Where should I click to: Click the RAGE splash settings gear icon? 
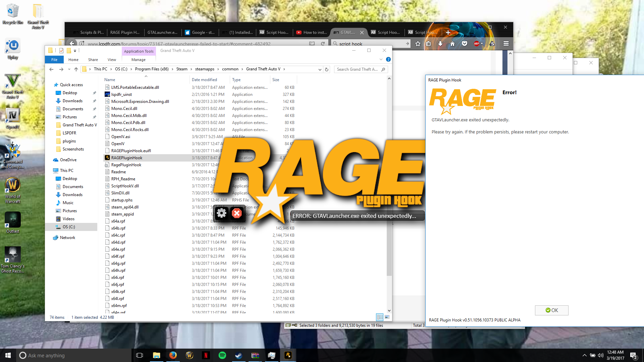coord(221,213)
